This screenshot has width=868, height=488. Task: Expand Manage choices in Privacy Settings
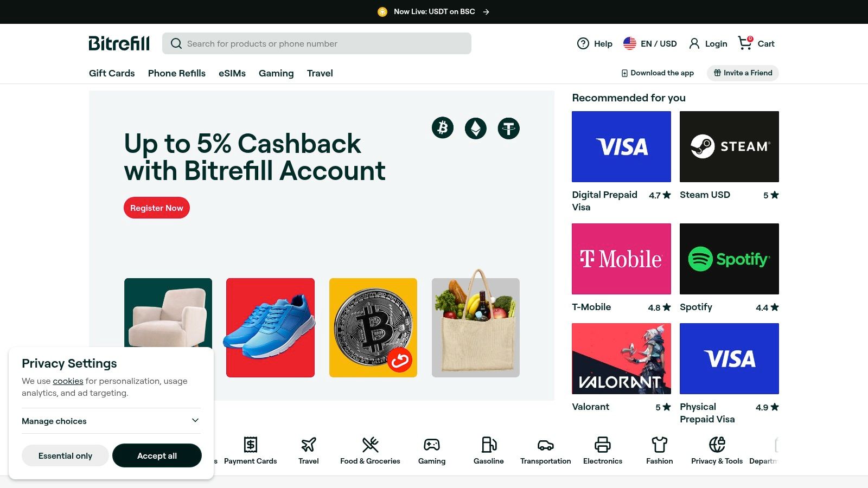coord(111,421)
